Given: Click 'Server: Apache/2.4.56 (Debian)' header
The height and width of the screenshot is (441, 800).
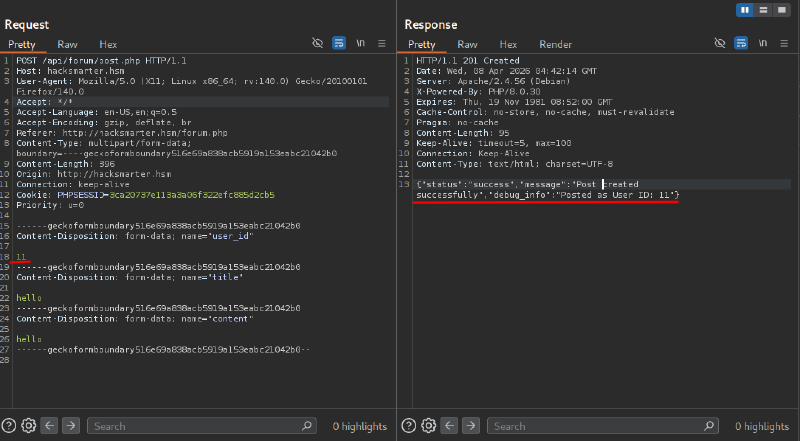Looking at the screenshot, I should 493,81.
